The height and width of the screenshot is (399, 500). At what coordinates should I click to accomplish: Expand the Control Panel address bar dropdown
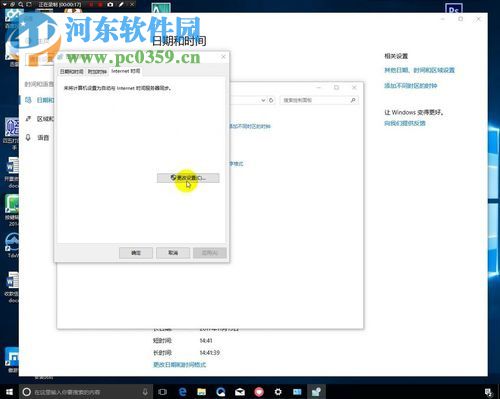point(263,100)
